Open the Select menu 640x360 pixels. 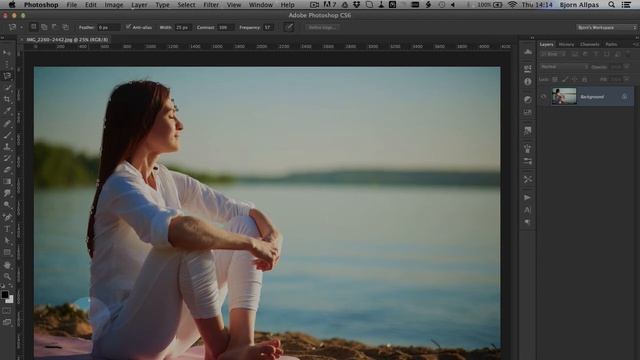pos(186,5)
